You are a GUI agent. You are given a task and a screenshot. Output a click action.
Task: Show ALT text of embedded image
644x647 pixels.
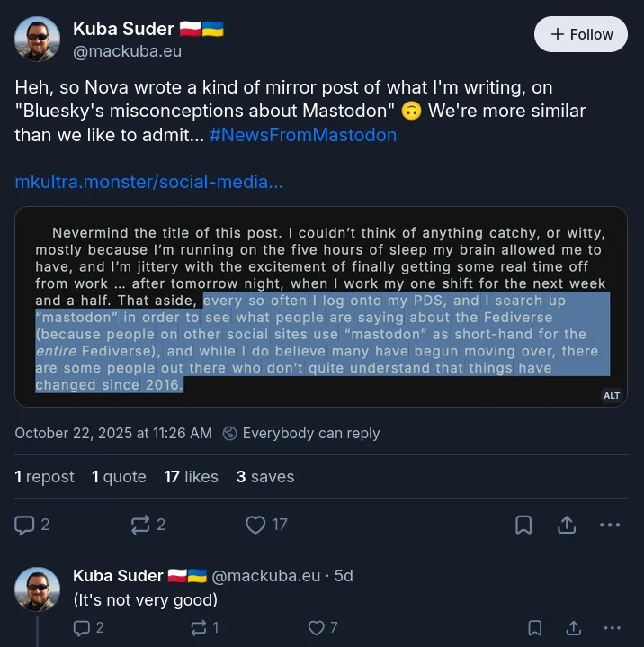[612, 395]
